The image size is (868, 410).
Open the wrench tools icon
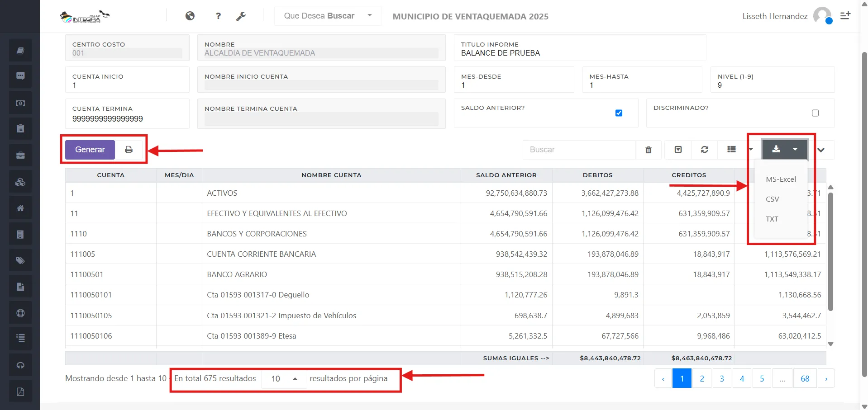(x=241, y=16)
